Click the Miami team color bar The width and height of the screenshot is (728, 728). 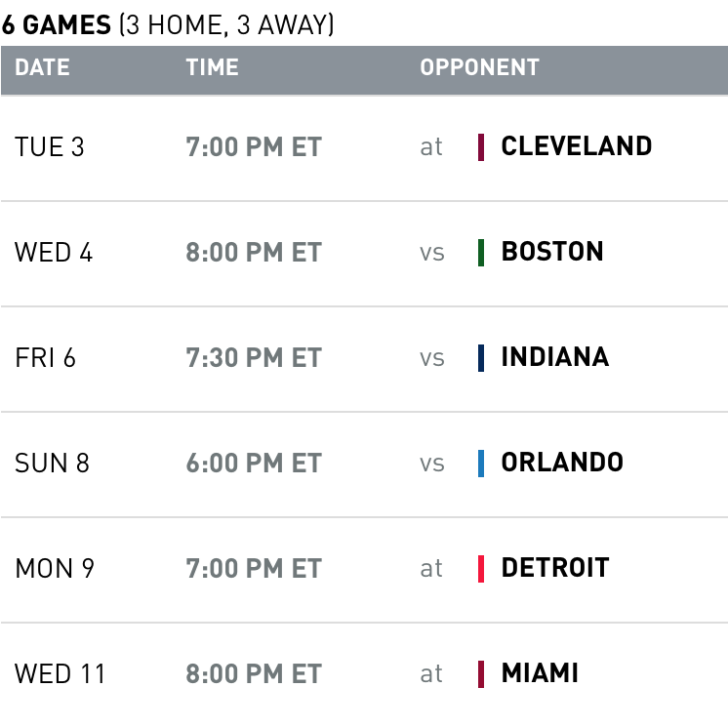coord(481,674)
